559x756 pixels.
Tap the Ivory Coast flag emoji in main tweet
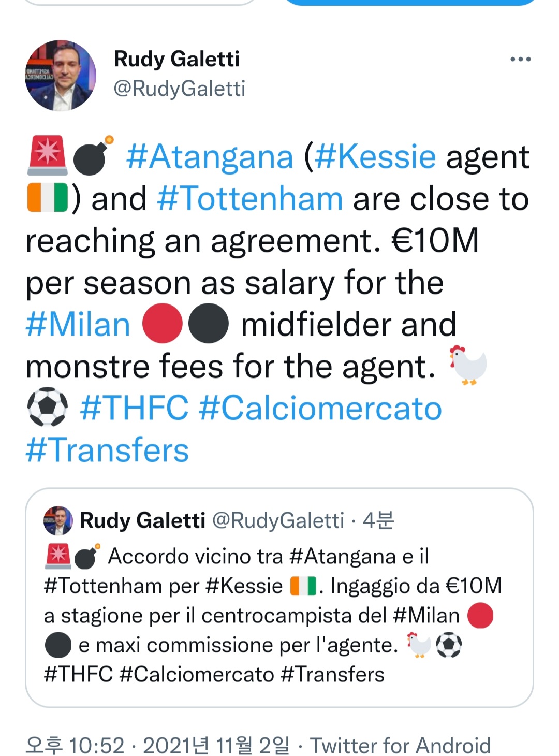click(x=47, y=198)
